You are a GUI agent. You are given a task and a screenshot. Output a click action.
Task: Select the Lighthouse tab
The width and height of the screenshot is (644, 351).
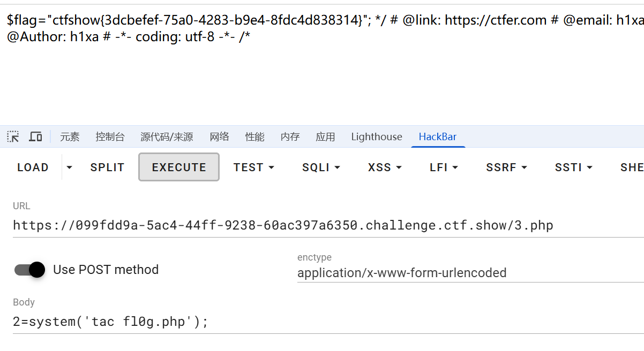[x=377, y=137]
